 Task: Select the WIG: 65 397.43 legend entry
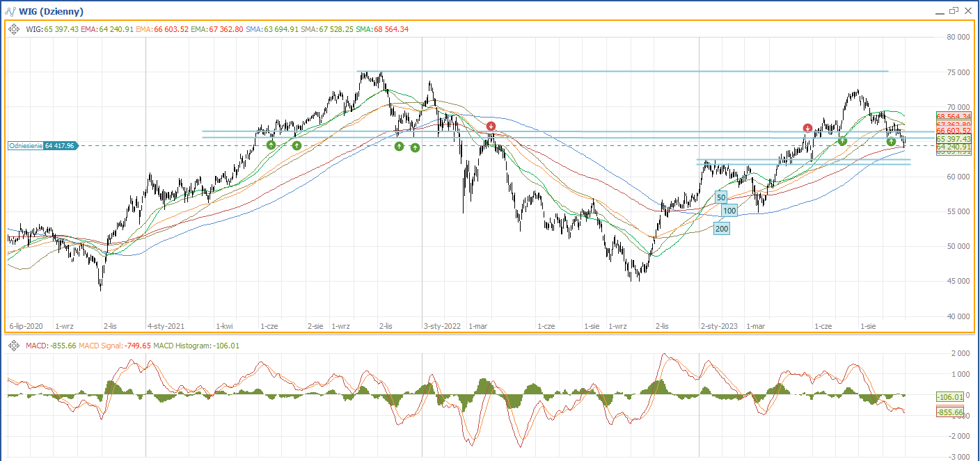click(52, 29)
